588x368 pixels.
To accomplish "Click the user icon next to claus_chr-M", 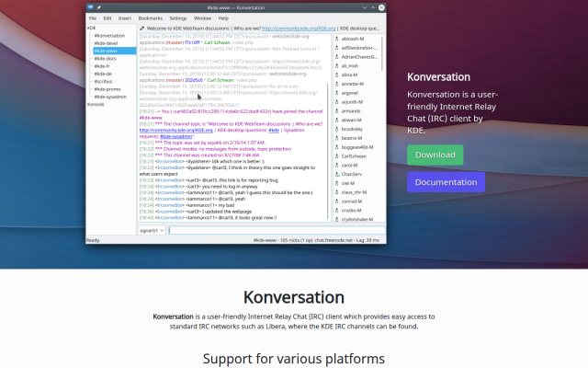I will [337, 192].
